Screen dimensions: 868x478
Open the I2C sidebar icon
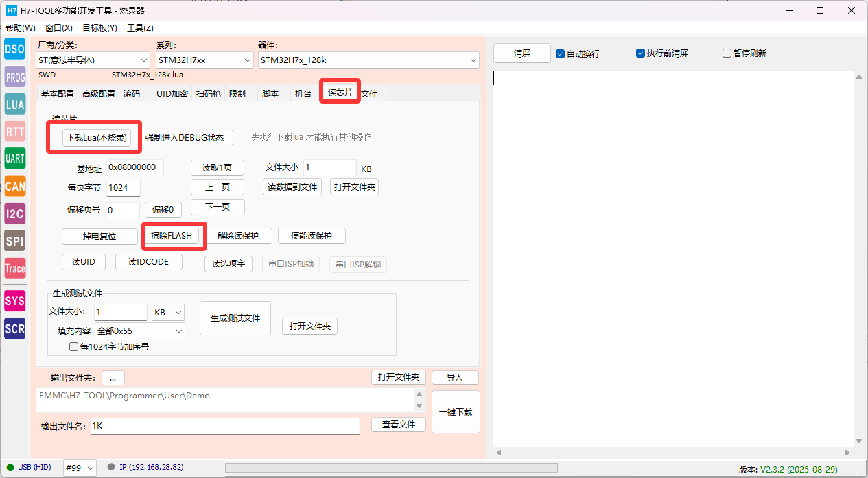pyautogui.click(x=14, y=213)
